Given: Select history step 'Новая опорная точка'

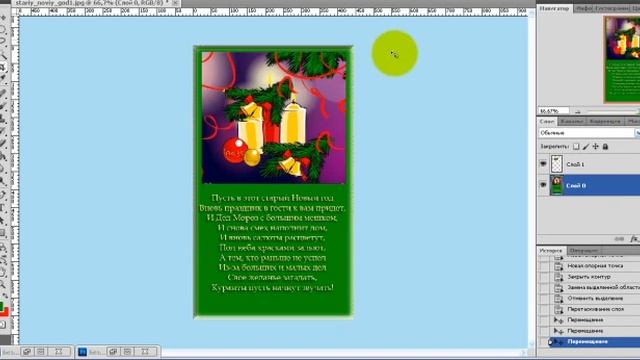Looking at the screenshot, I should [x=595, y=266].
